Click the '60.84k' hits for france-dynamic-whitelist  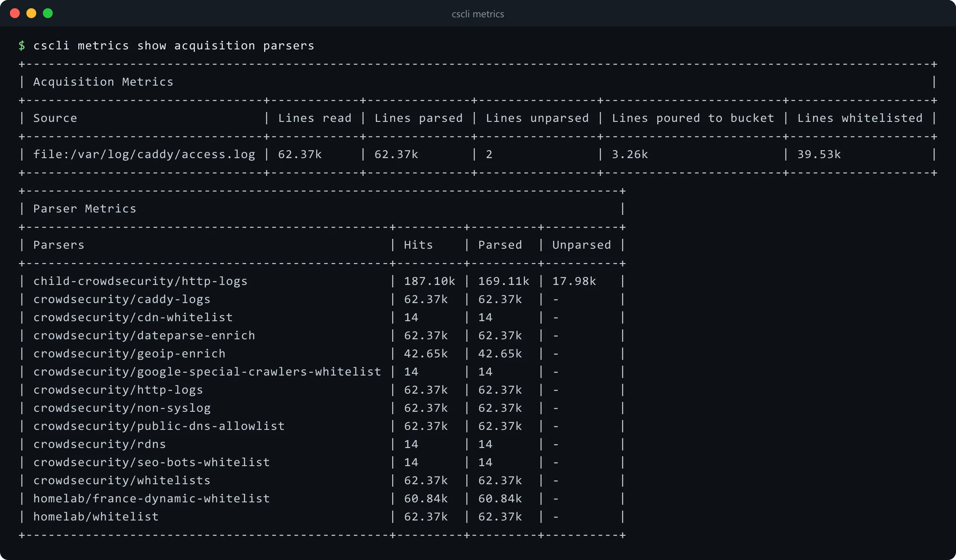426,499
